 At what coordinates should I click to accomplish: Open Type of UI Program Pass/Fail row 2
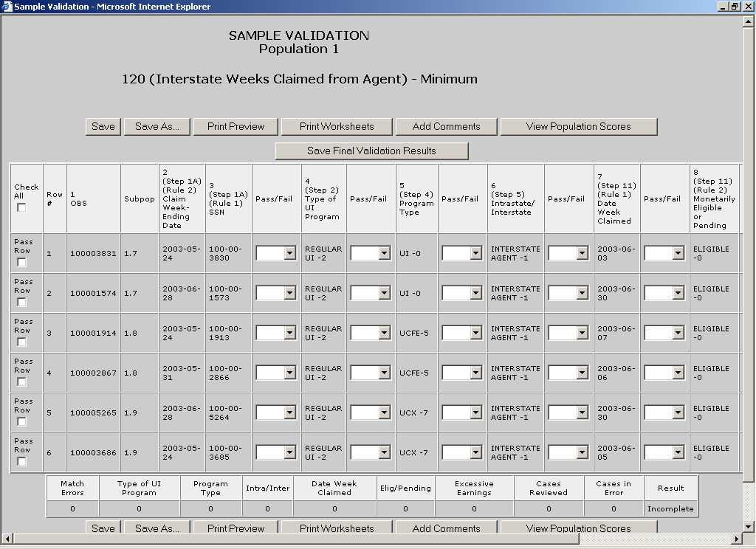point(384,293)
